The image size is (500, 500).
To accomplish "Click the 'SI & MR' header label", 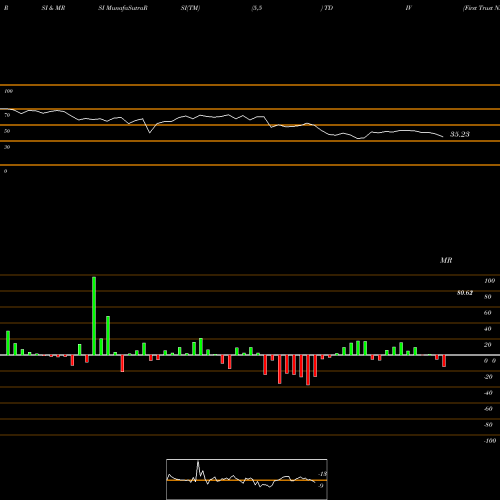I will tap(53, 8).
